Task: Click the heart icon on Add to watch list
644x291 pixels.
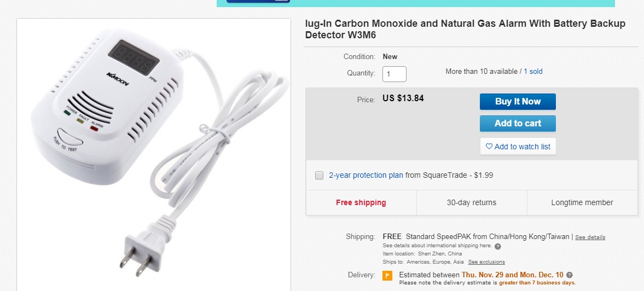Action: pos(489,147)
